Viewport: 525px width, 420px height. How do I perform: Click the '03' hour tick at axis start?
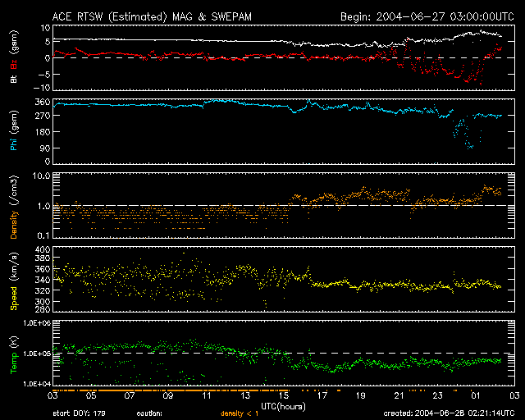point(52,396)
